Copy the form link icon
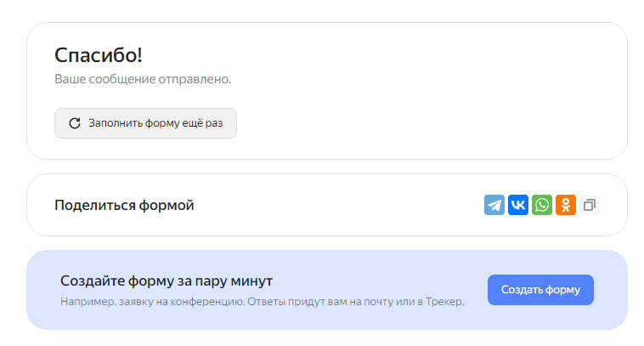Viewport: 644px width, 346px height. click(590, 205)
